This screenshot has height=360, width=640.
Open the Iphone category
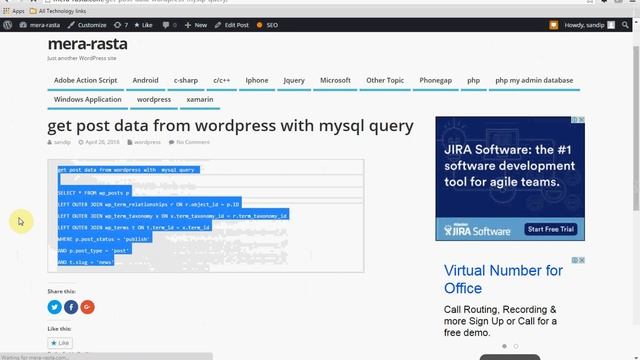pos(257,80)
